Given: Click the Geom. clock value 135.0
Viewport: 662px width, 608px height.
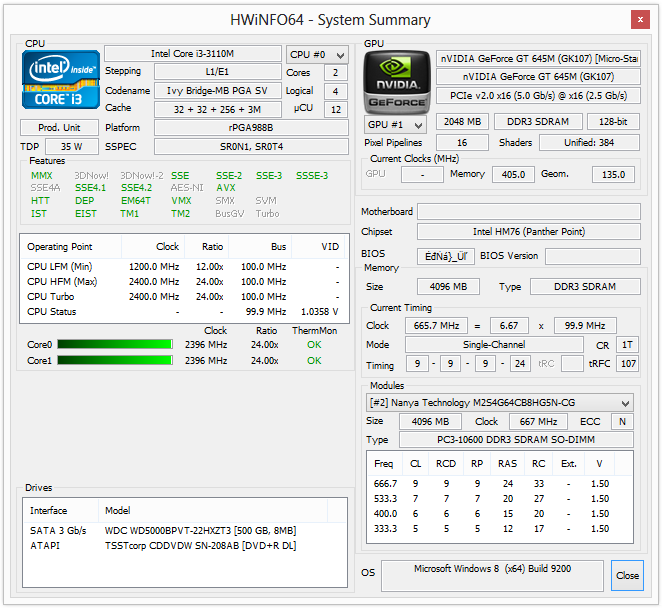Looking at the screenshot, I should coord(613,174).
